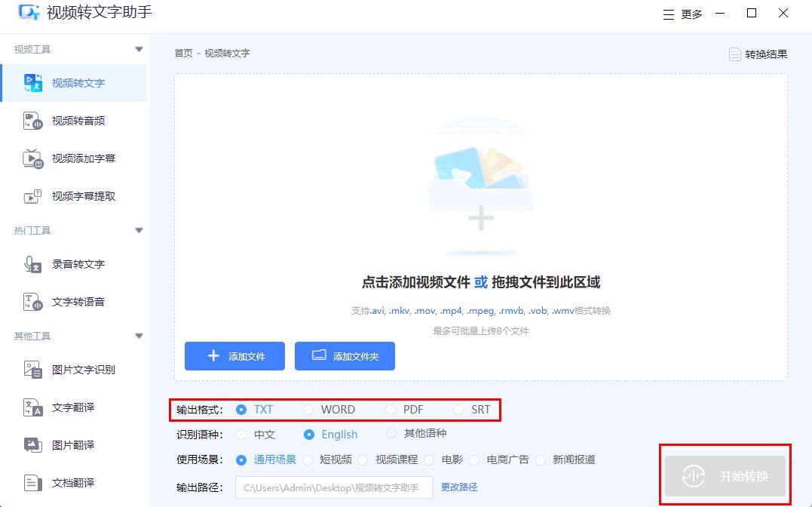812x507 pixels.
Task: Go back to 首页 via breadcrumb
Action: tap(182, 53)
